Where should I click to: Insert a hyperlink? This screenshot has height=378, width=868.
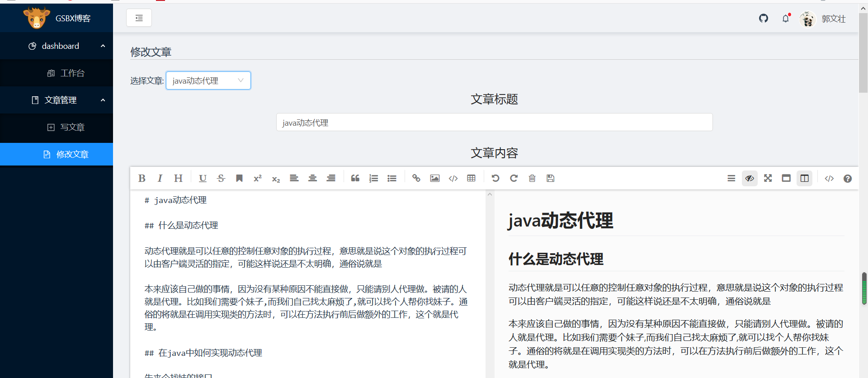pyautogui.click(x=416, y=178)
